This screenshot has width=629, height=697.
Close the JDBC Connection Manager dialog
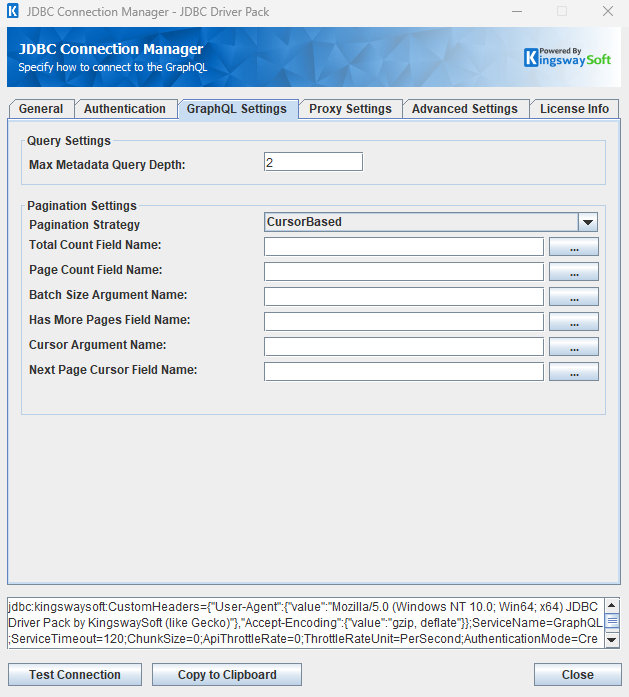[577, 675]
